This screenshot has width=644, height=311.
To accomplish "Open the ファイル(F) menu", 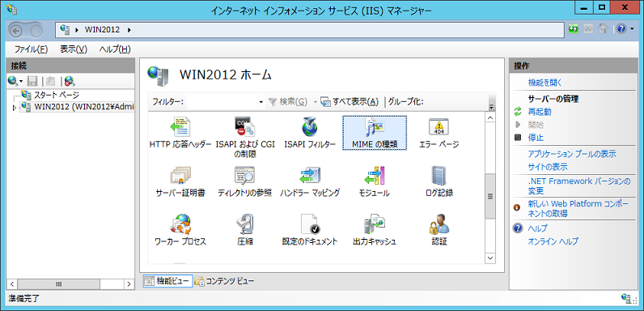I will [x=31, y=49].
